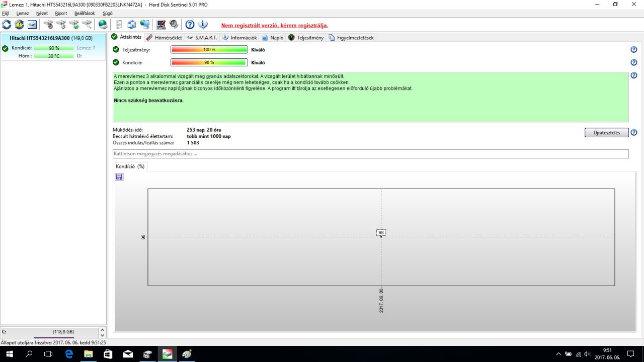The image size is (644, 362).
Task: Click the partition list scroll up arrow
Action: point(103,330)
